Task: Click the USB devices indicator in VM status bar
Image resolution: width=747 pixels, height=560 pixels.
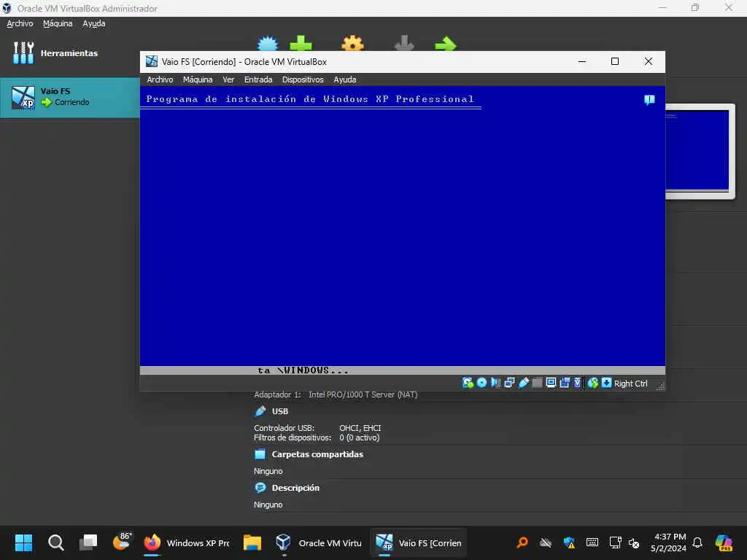Action: [523, 383]
